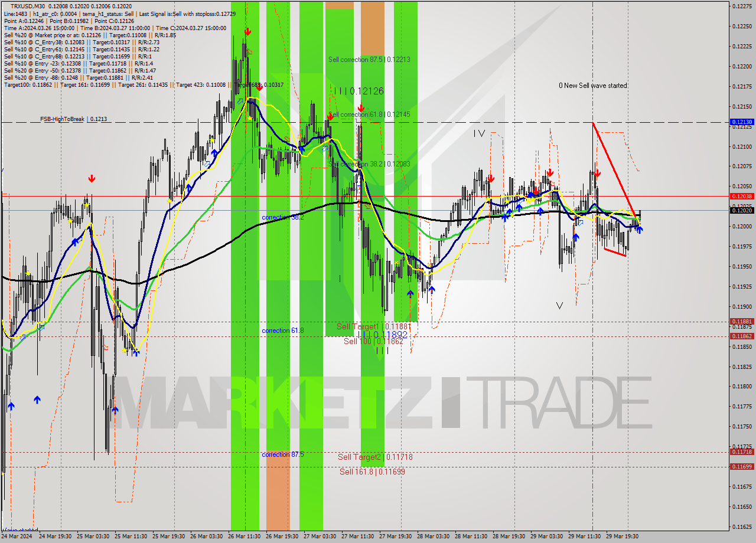This screenshot has width=756, height=543.
Task: Click the 'Sell 100 | 0.11862' label
Action: click(373, 341)
